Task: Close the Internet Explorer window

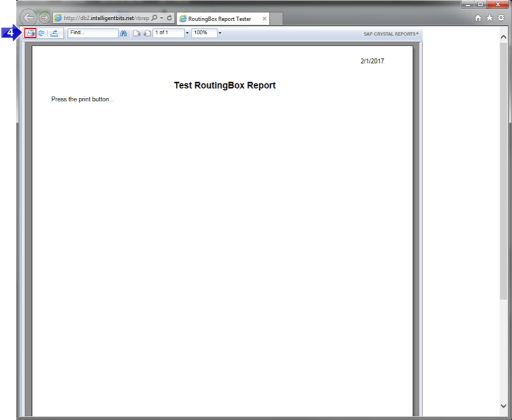Action: (498, 5)
